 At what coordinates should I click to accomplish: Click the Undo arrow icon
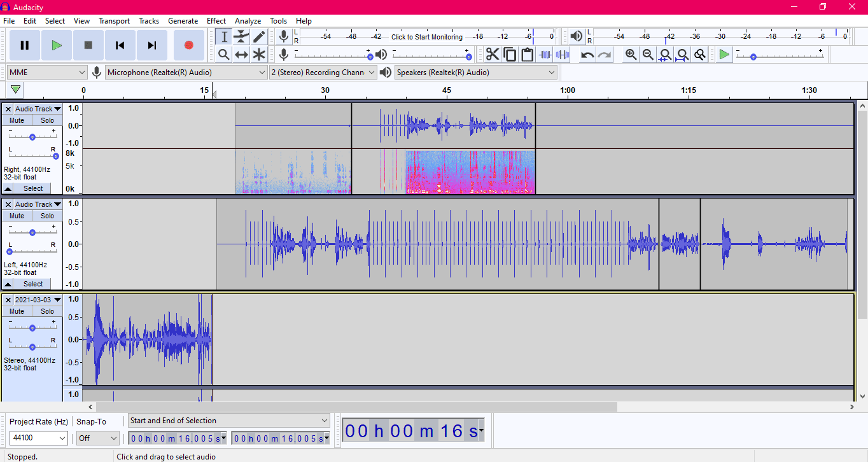[x=587, y=55]
